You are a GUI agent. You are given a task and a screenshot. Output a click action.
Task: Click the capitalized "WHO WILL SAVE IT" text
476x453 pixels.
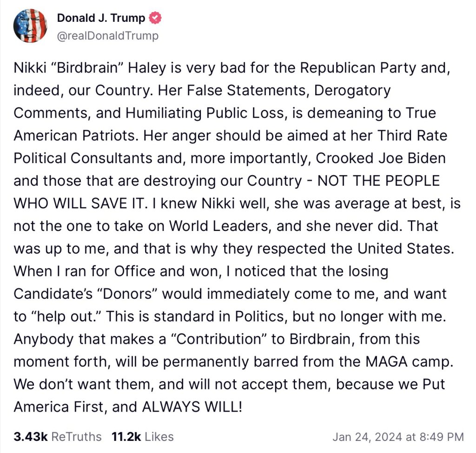(x=71, y=204)
